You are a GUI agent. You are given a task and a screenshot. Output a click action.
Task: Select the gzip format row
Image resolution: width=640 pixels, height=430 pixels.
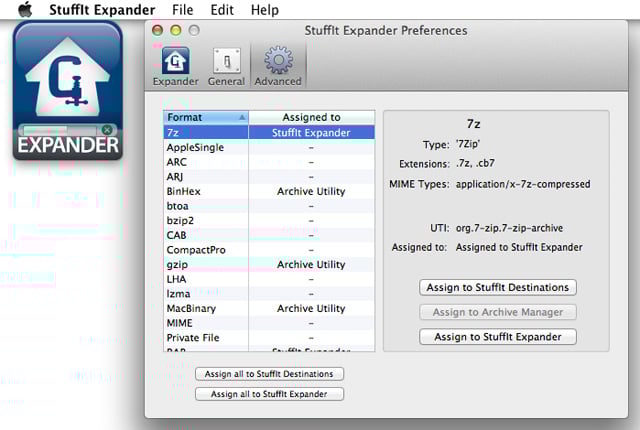click(x=269, y=265)
